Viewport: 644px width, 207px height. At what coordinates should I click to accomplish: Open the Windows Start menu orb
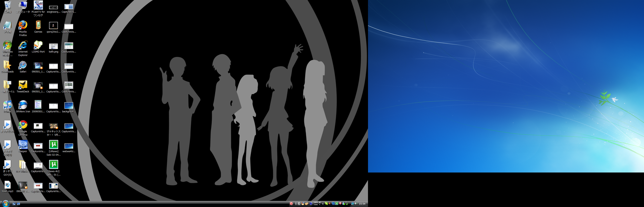click(x=6, y=204)
